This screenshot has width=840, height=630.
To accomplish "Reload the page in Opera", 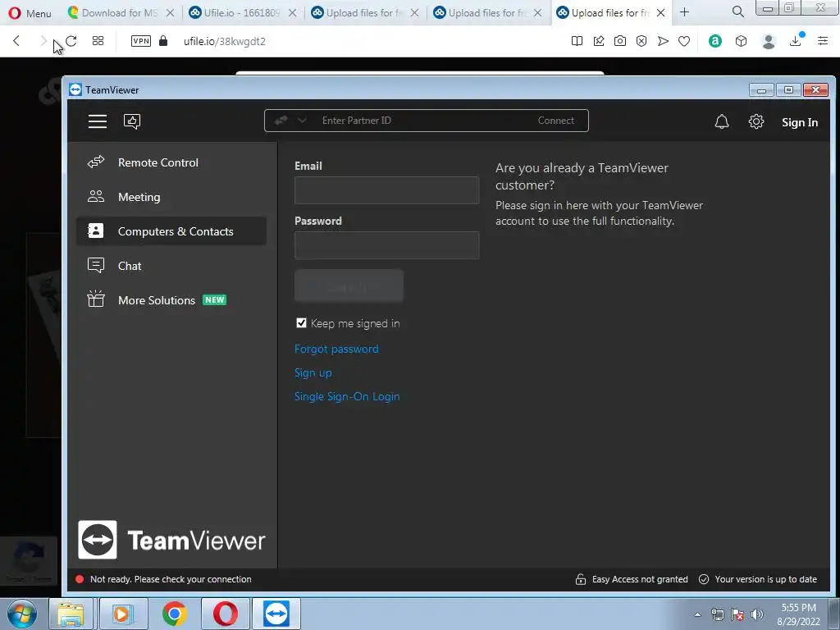I will pyautogui.click(x=71, y=41).
